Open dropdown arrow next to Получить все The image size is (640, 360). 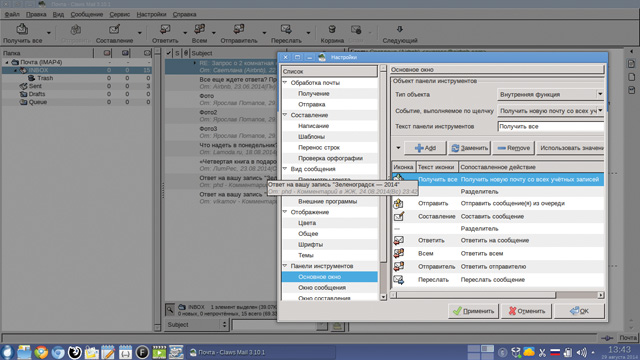[49, 33]
